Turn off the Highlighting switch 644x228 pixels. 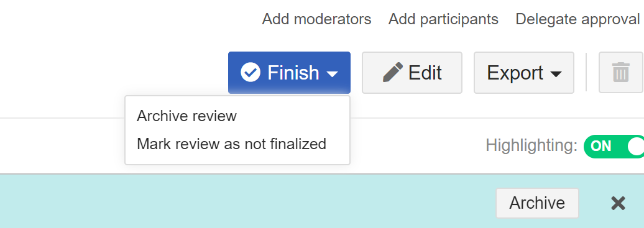click(614, 146)
